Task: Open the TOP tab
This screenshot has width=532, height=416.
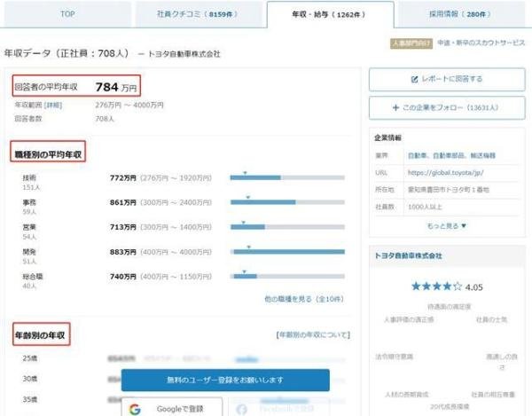Action: [x=67, y=14]
